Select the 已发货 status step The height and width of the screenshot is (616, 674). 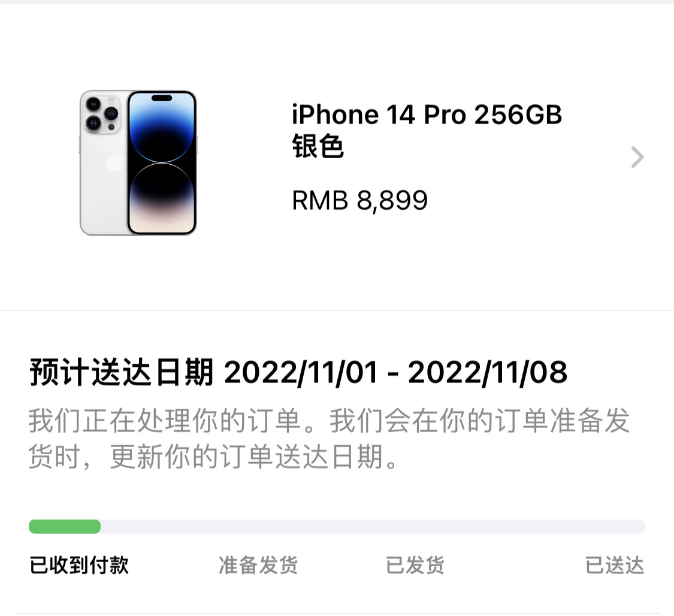click(x=415, y=565)
